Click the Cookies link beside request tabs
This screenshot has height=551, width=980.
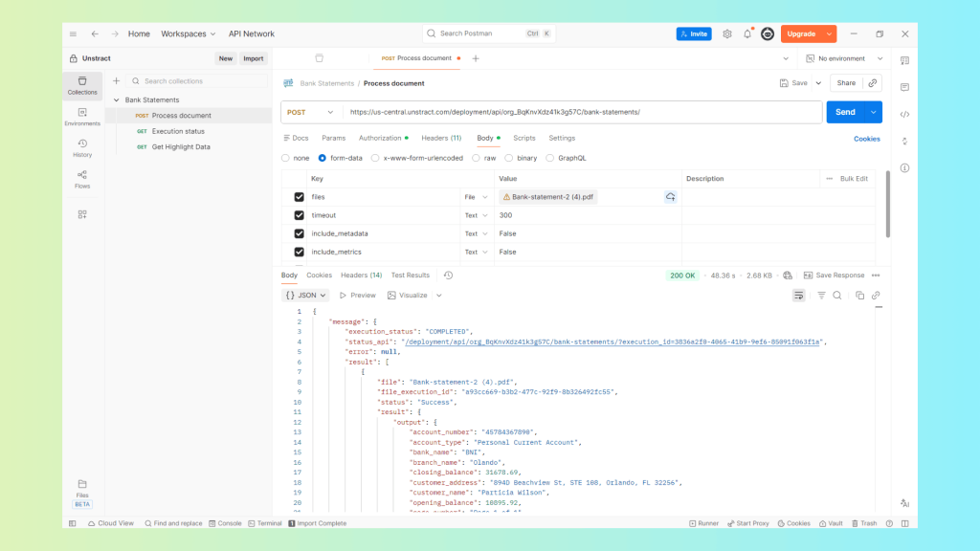(866, 139)
